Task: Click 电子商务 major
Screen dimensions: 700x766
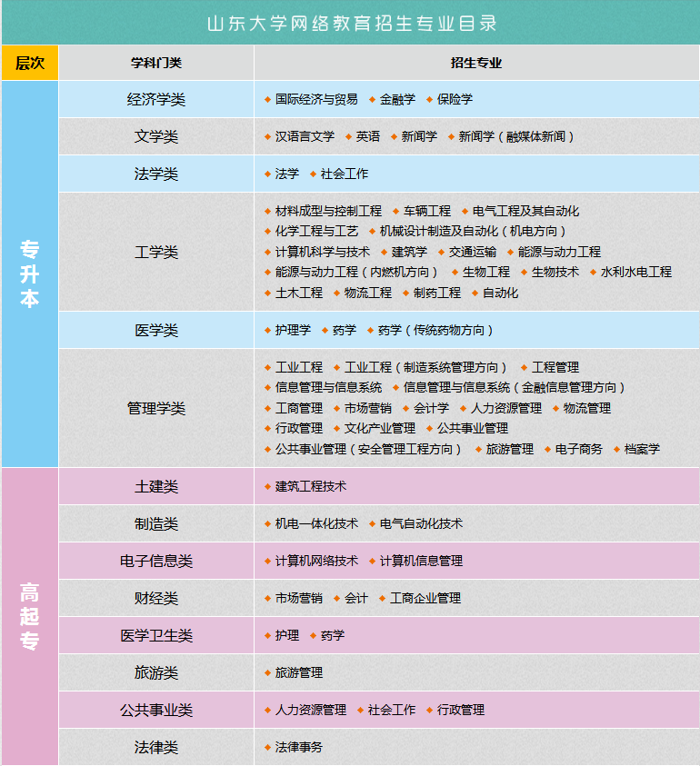Action: pyautogui.click(x=579, y=450)
